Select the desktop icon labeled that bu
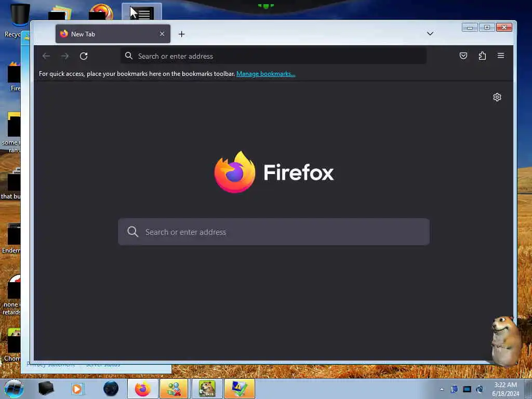The width and height of the screenshot is (532, 399). pyautogui.click(x=11, y=183)
